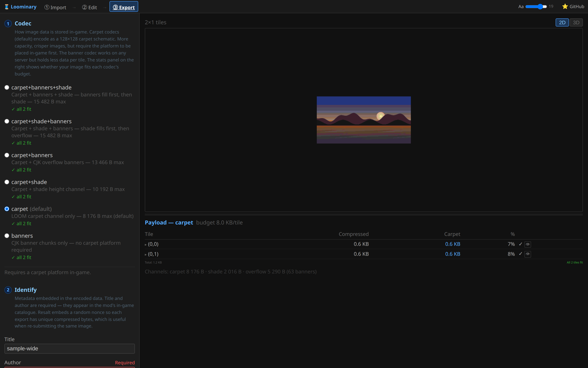Image resolution: width=588 pixels, height=368 pixels.
Task: Click the GitHub star icon
Action: click(x=565, y=7)
